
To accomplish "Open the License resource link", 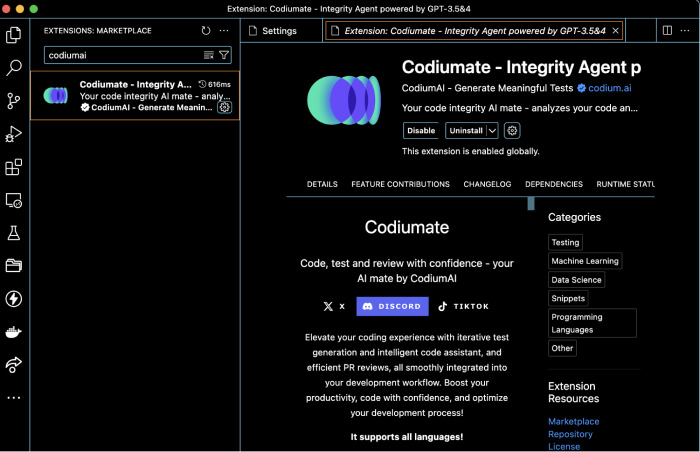I will point(564,446).
